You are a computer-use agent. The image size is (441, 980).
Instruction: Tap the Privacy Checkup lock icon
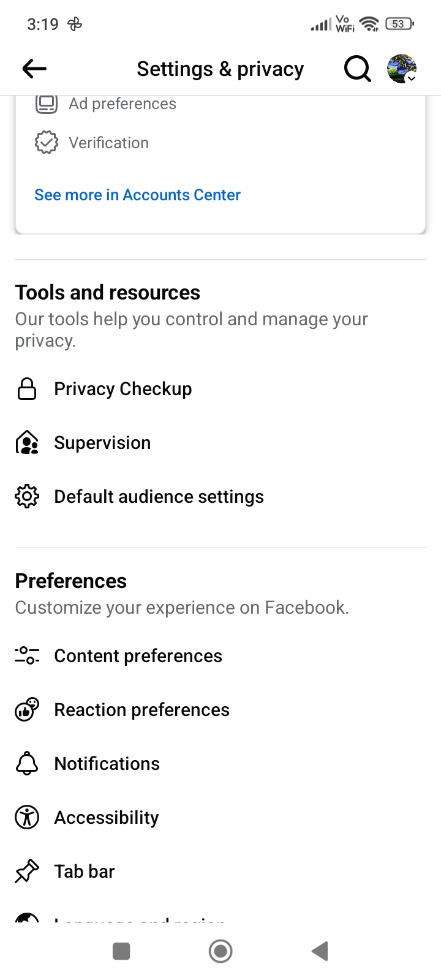point(27,389)
